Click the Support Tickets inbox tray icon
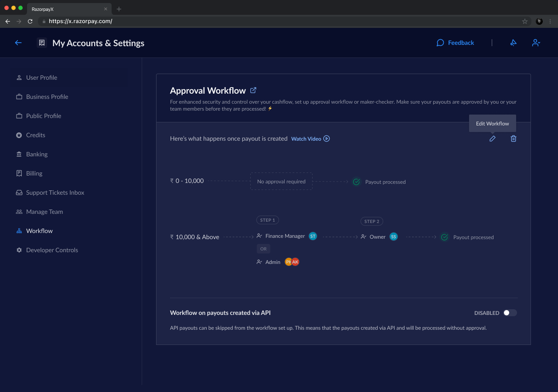Image resolution: width=558 pixels, height=392 pixels. click(x=19, y=193)
